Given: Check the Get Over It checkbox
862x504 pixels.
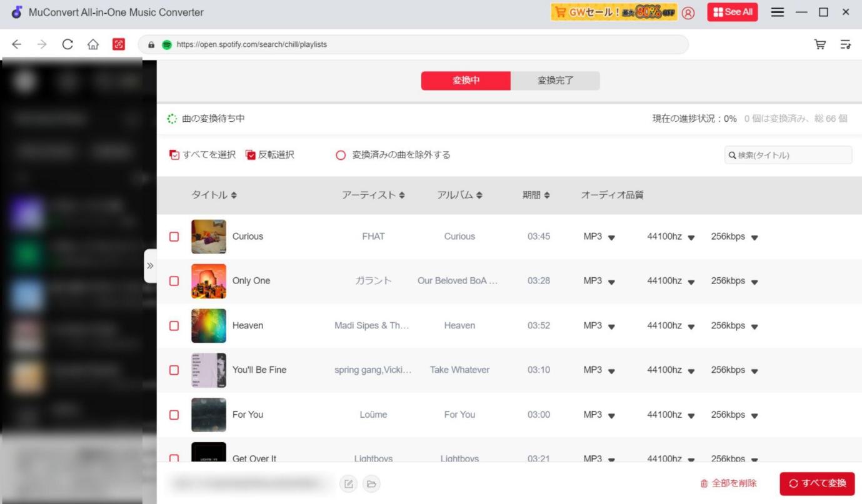Looking at the screenshot, I should 174,458.
